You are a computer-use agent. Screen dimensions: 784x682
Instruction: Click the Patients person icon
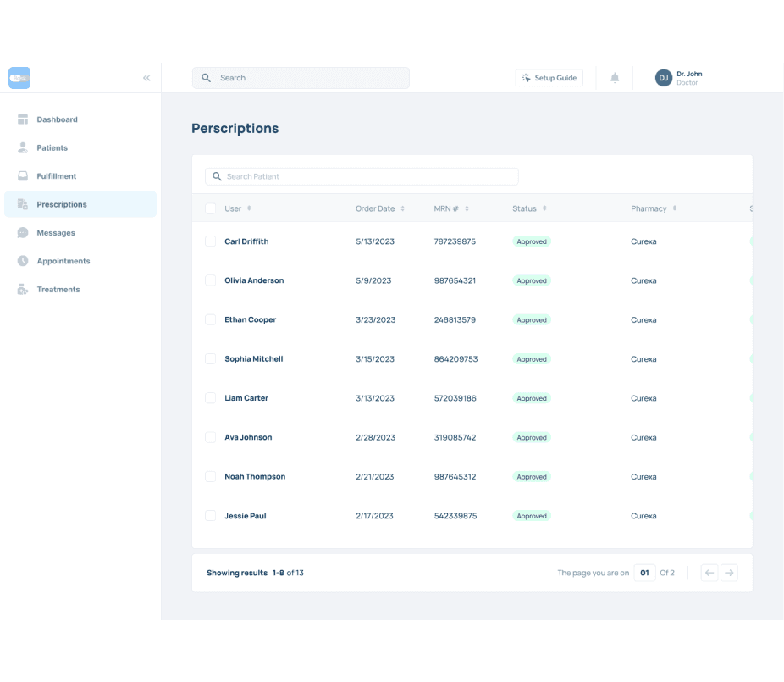click(23, 147)
